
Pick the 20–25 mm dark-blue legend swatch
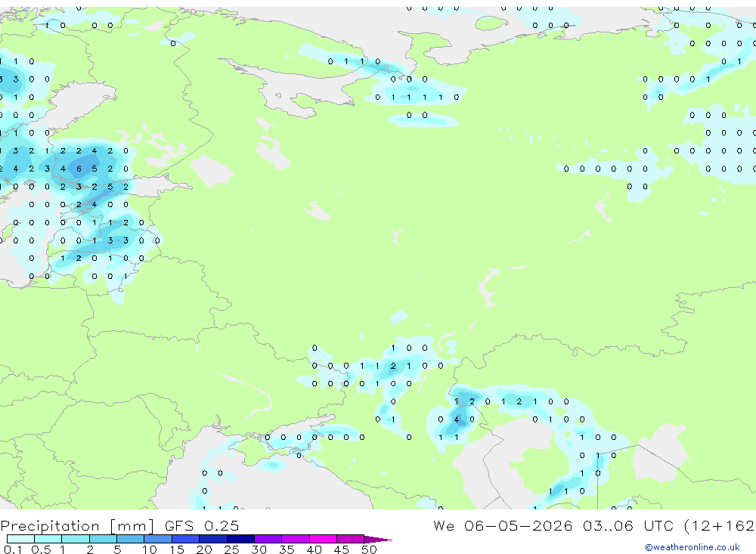(213, 539)
